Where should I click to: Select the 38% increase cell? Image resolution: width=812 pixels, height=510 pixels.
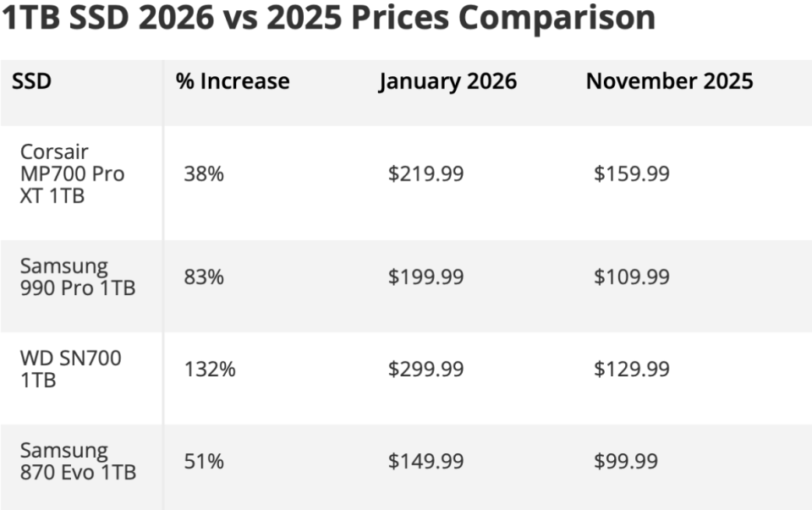(x=204, y=174)
